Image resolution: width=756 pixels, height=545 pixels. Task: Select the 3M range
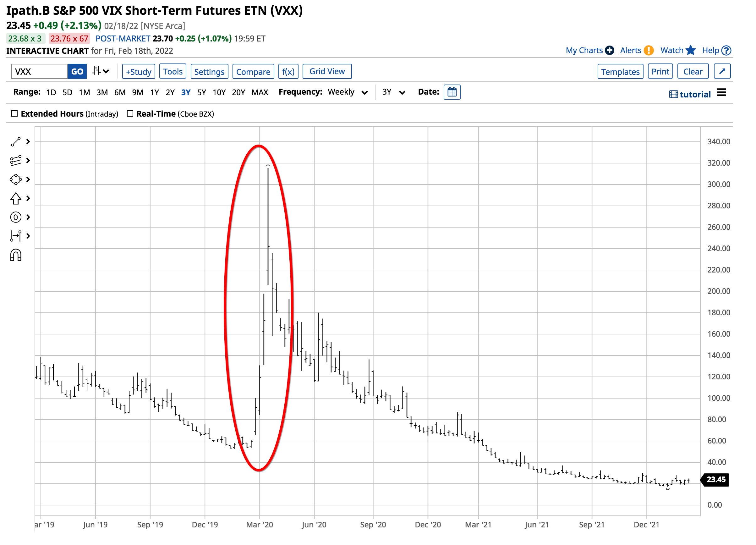pos(102,92)
